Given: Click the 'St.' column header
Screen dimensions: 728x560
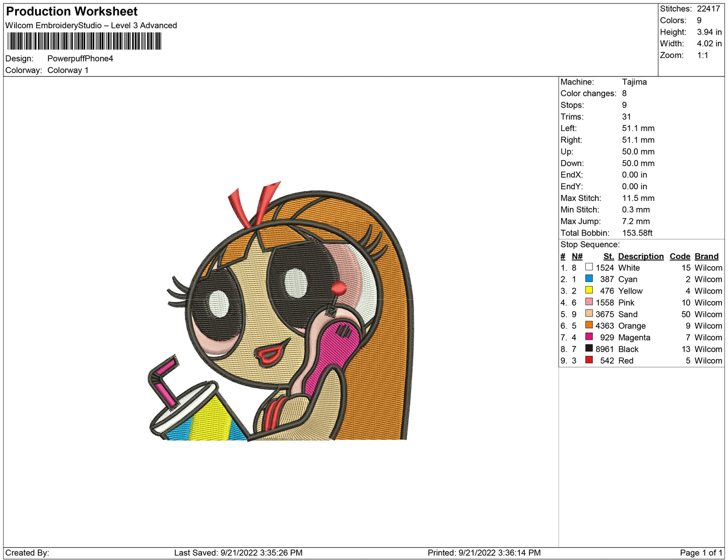Looking at the screenshot, I should point(609,256).
